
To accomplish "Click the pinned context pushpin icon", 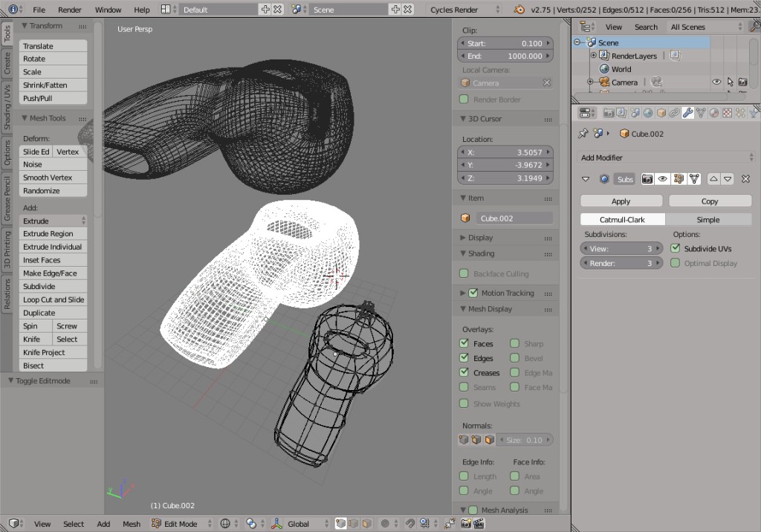I will coord(584,134).
